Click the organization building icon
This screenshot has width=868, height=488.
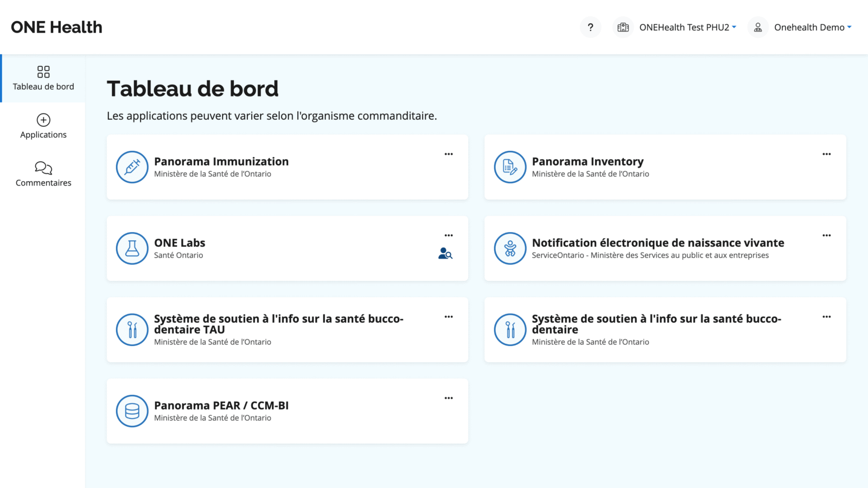pos(623,27)
